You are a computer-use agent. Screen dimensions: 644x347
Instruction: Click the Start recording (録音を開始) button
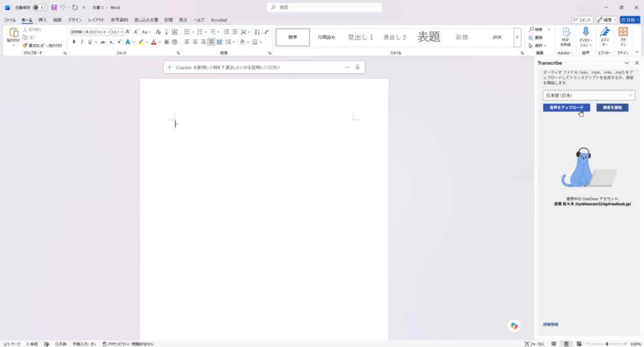pos(612,107)
